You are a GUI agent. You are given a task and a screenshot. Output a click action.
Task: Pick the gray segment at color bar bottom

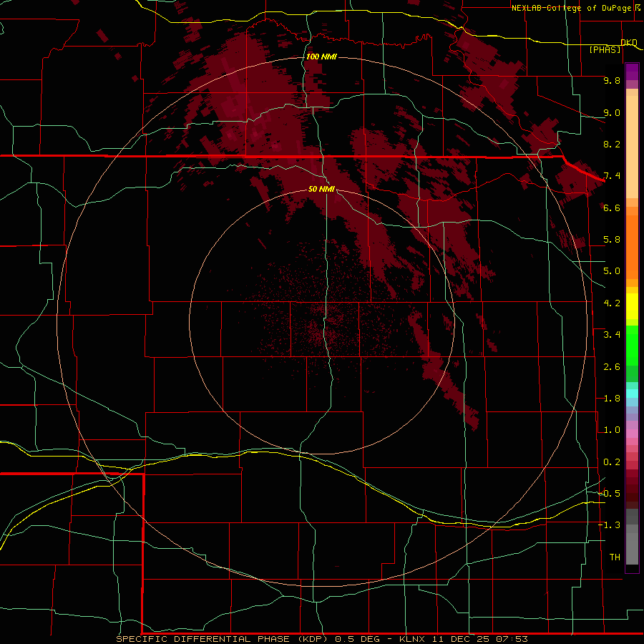[632, 548]
